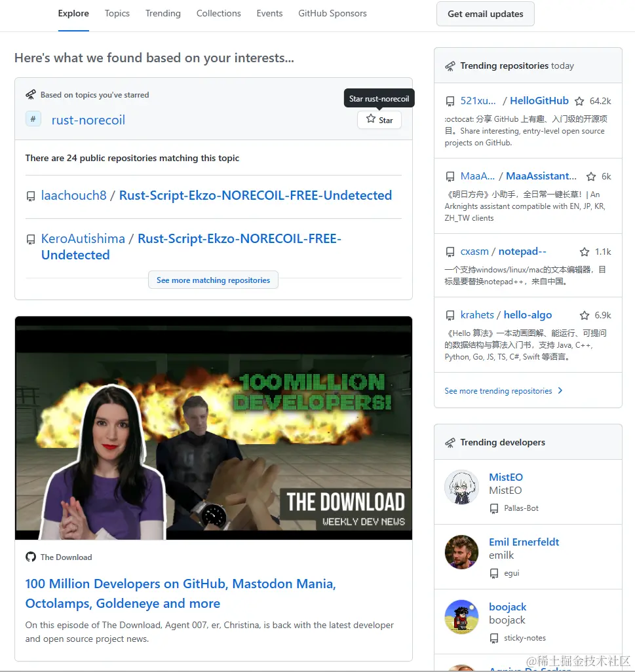Open the Trending tab
The height and width of the screenshot is (672, 635).
[x=163, y=13]
